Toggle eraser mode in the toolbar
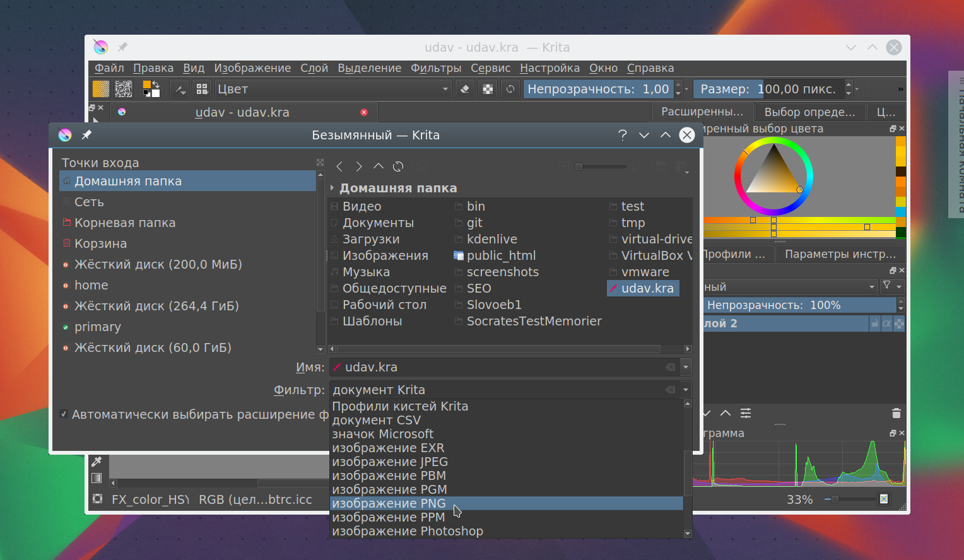The image size is (964, 560). coord(465,89)
